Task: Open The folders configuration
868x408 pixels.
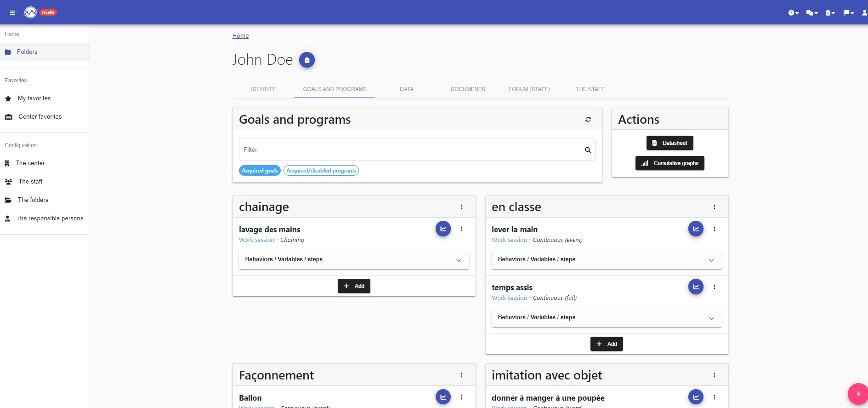Action: [45, 200]
